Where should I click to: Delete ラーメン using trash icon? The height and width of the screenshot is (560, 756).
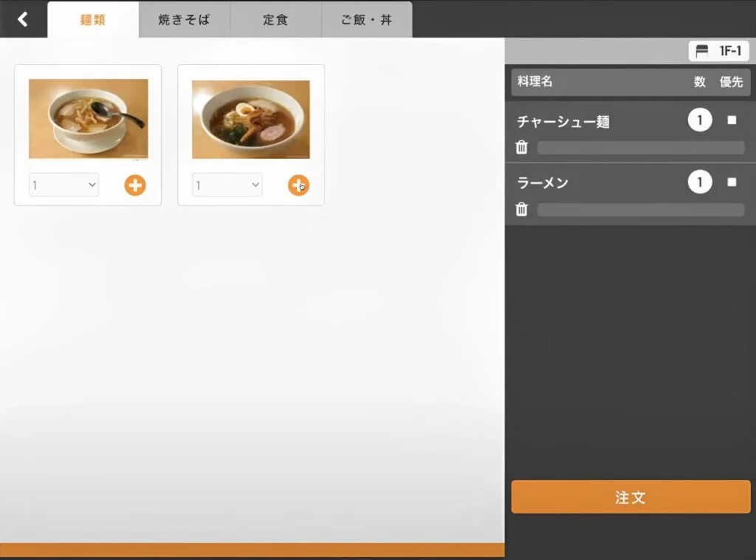pos(522,210)
